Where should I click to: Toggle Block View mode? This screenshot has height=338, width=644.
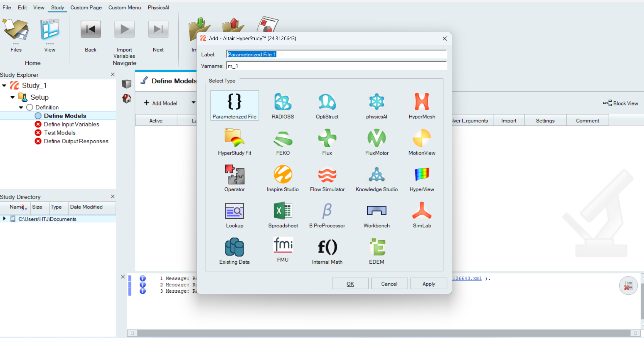[620, 103]
